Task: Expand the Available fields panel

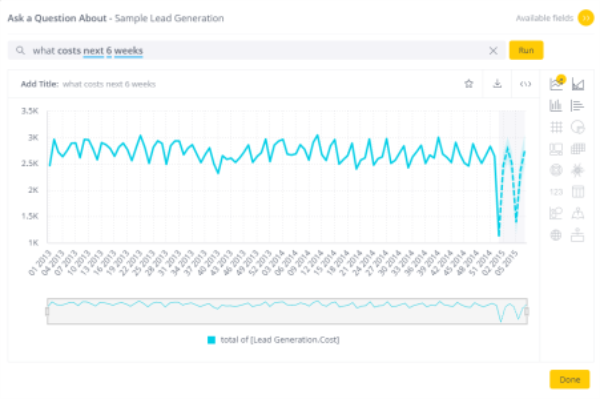Action: [x=586, y=18]
